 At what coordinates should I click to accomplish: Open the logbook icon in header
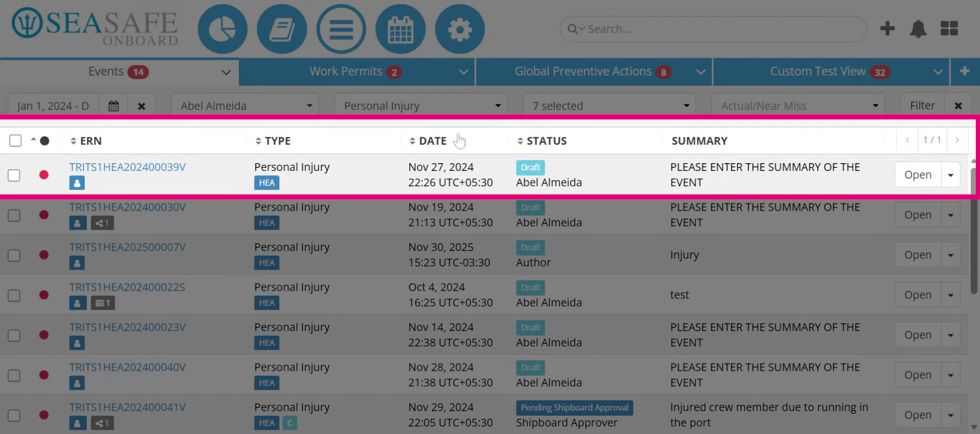point(282,29)
